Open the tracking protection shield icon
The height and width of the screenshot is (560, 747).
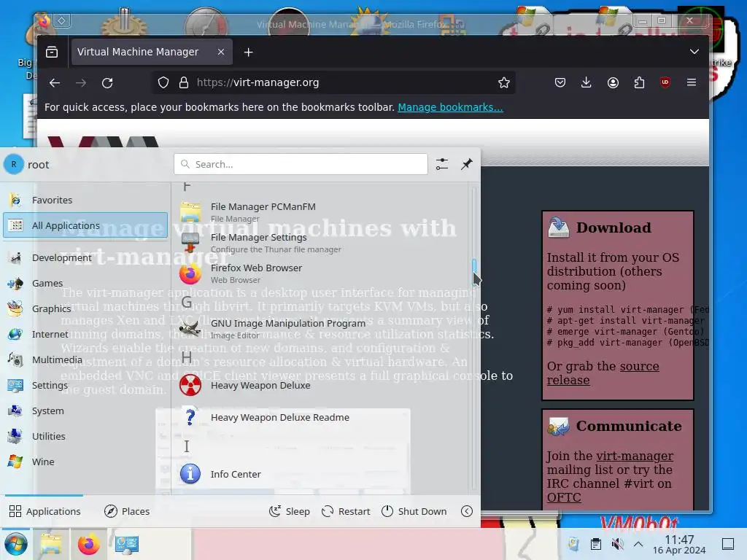[x=163, y=83]
